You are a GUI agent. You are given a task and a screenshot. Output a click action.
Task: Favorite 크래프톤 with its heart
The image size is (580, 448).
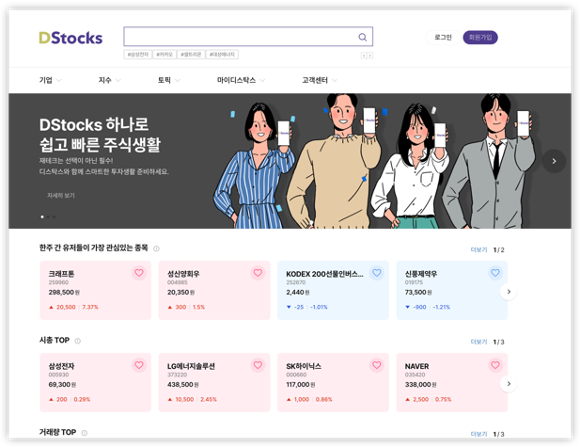coord(139,273)
